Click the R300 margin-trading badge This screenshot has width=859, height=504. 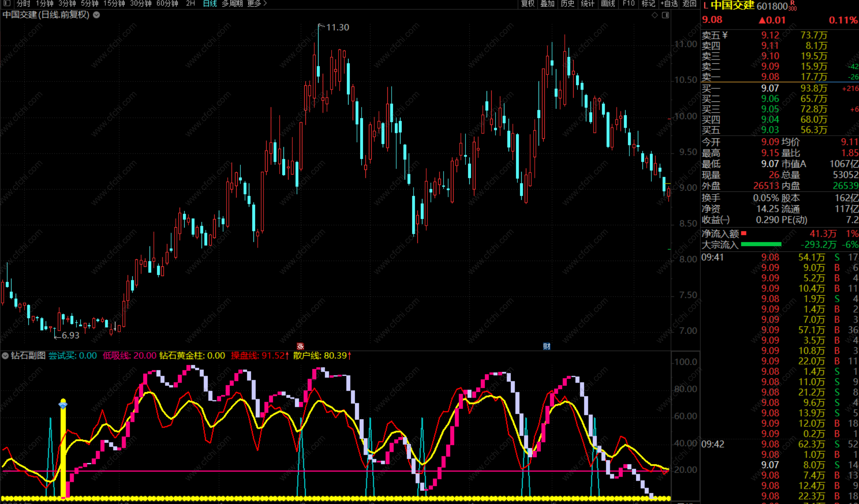pyautogui.click(x=792, y=6)
